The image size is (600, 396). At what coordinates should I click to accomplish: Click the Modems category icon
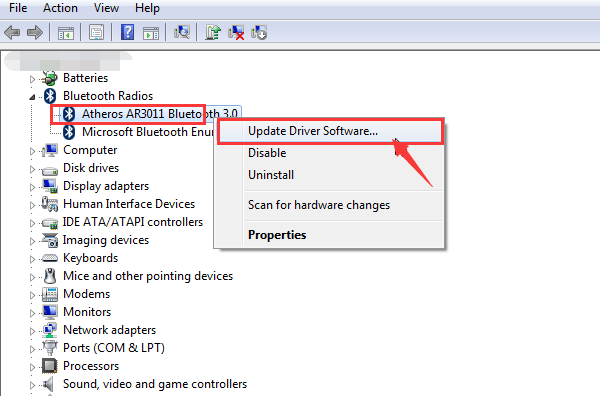pyautogui.click(x=50, y=294)
